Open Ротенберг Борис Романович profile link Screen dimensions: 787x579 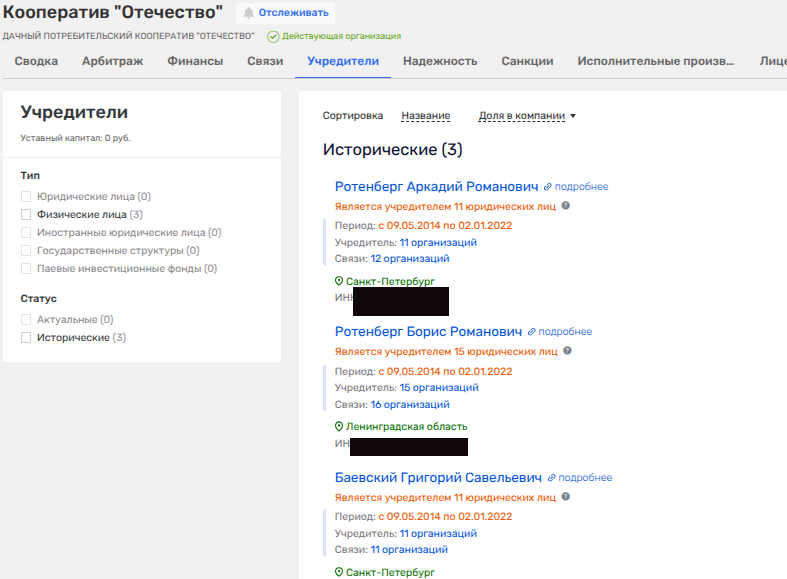click(x=428, y=332)
